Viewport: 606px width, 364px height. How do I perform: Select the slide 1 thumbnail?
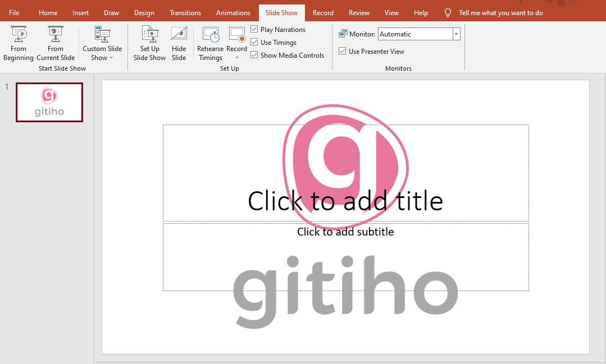pyautogui.click(x=49, y=102)
